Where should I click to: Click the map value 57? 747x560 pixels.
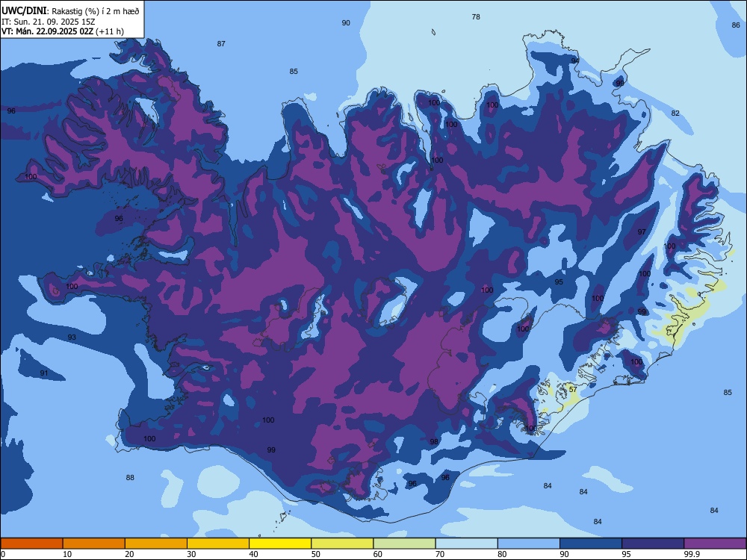coord(573,390)
